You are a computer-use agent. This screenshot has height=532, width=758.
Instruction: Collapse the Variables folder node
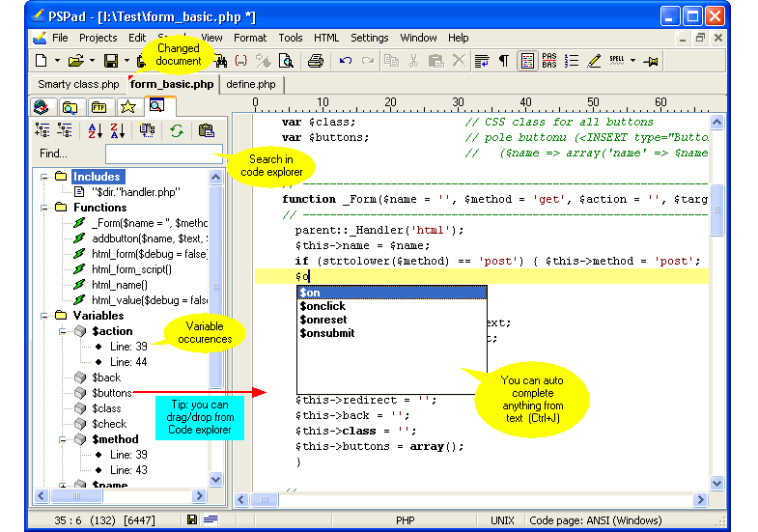[x=44, y=316]
